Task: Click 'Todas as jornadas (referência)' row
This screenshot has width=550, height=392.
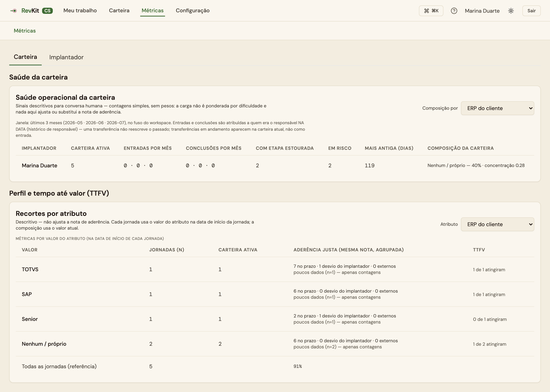Action: click(x=59, y=367)
